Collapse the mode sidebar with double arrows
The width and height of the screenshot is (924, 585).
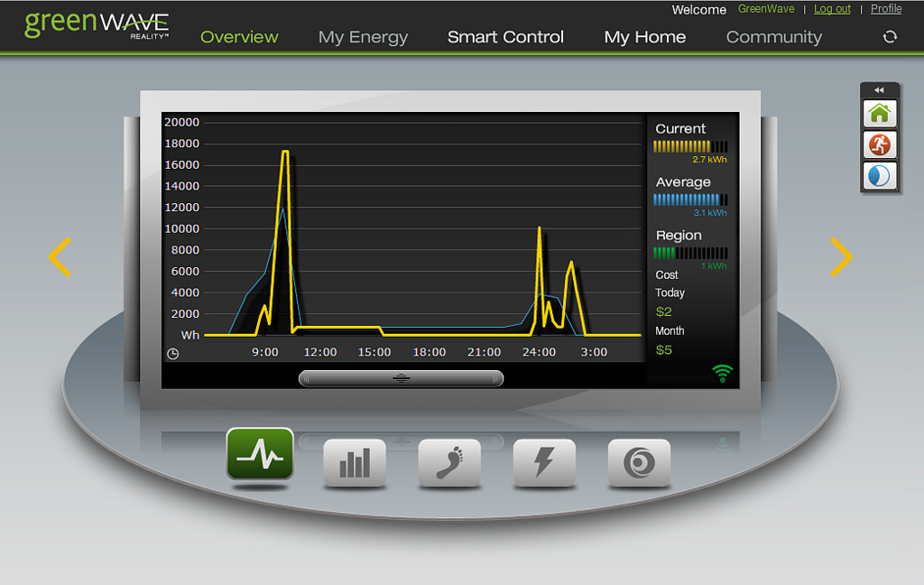[x=879, y=90]
